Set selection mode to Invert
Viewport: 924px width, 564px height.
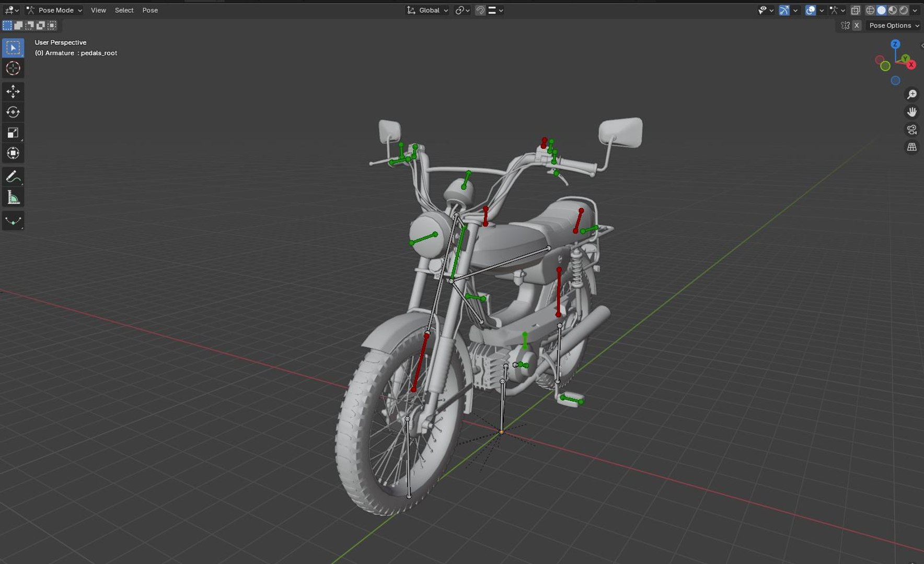(40, 25)
